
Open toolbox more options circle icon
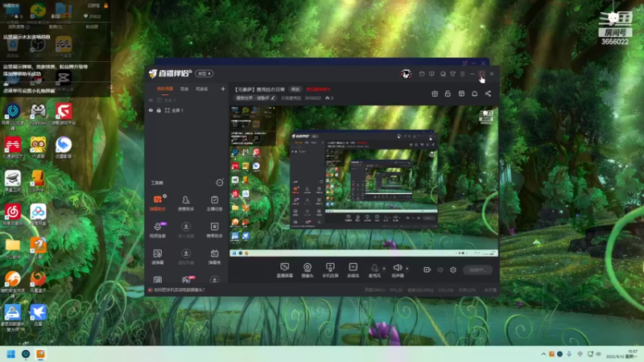[x=220, y=183]
